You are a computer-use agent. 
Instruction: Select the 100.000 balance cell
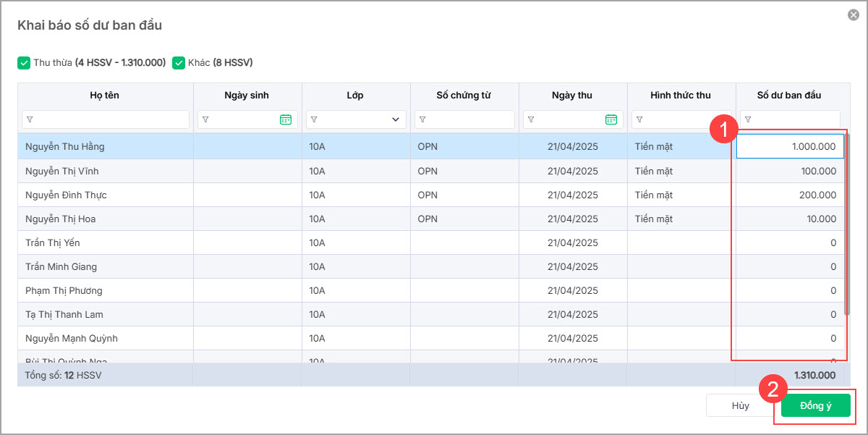point(790,171)
